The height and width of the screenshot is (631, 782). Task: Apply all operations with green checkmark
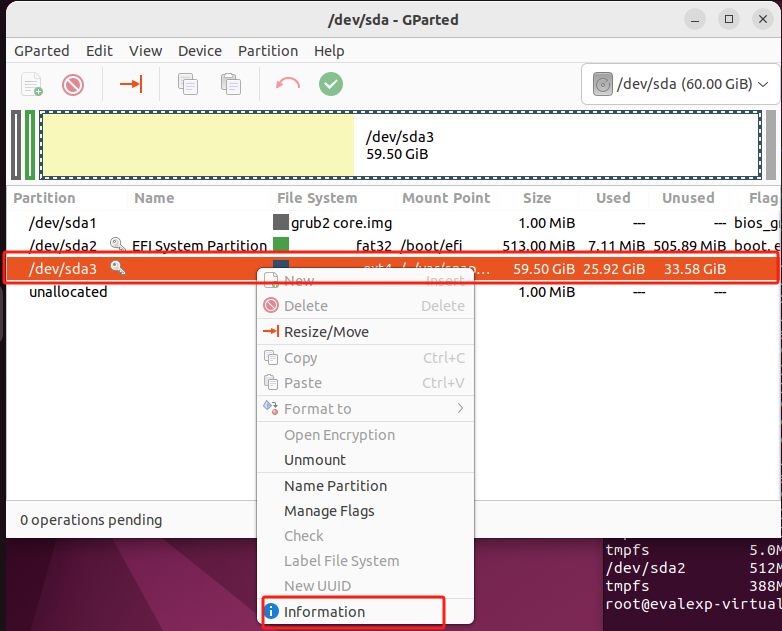point(331,84)
